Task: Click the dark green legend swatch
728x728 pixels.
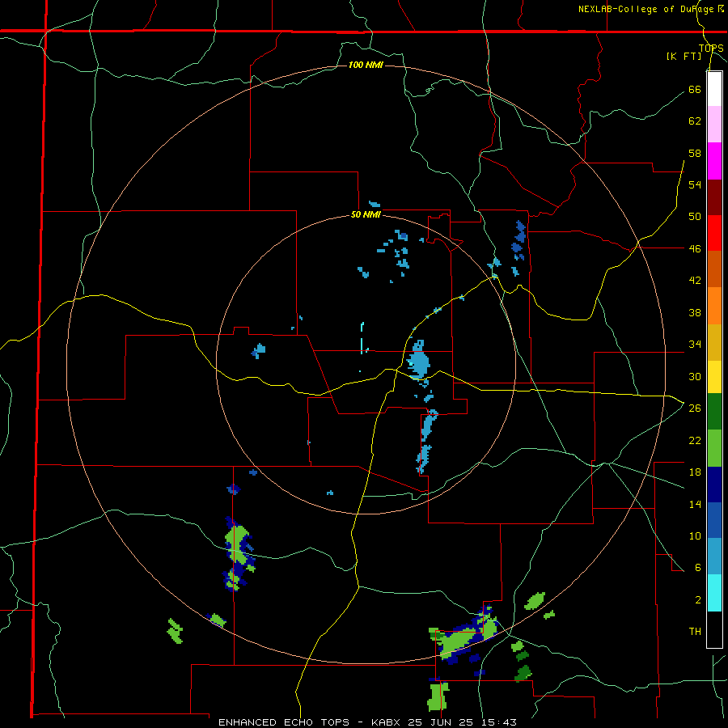Action: 714,412
